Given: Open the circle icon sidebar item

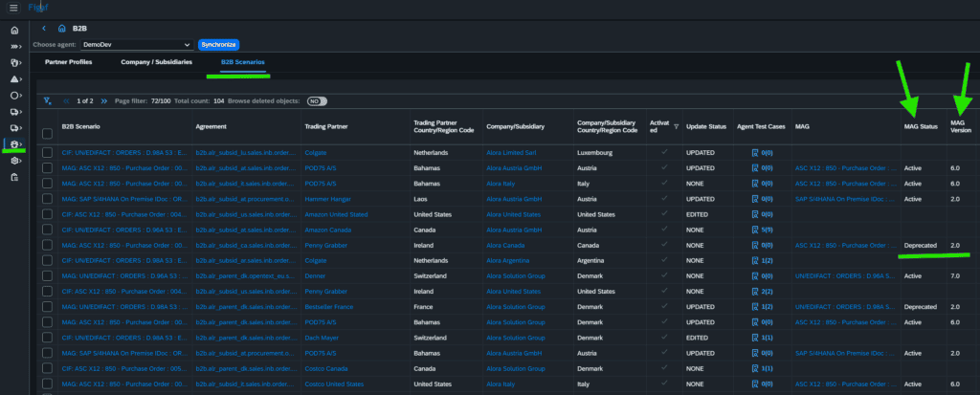Looking at the screenshot, I should pyautogui.click(x=15, y=96).
